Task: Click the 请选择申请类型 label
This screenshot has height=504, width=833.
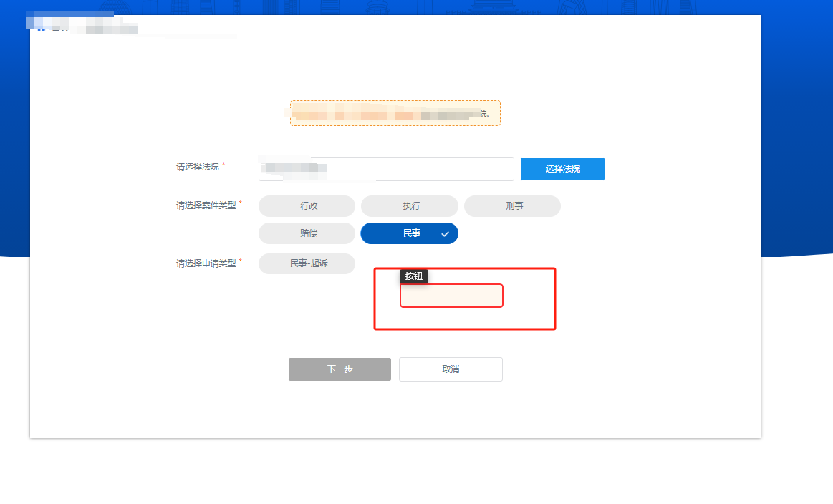Action: [206, 263]
